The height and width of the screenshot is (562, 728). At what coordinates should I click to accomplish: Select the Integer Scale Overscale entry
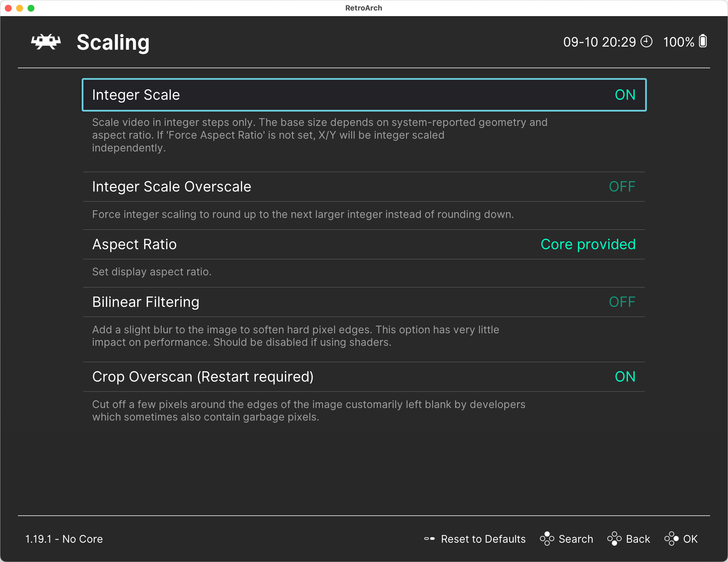364,187
